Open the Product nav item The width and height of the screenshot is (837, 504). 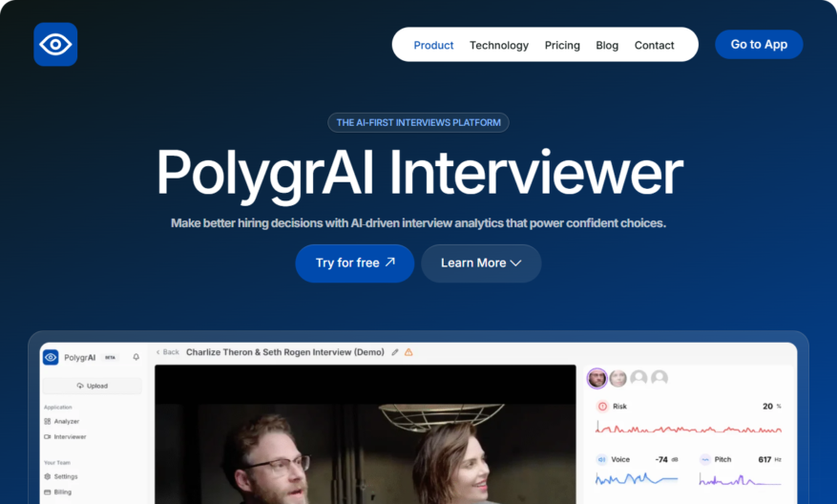[x=433, y=46]
